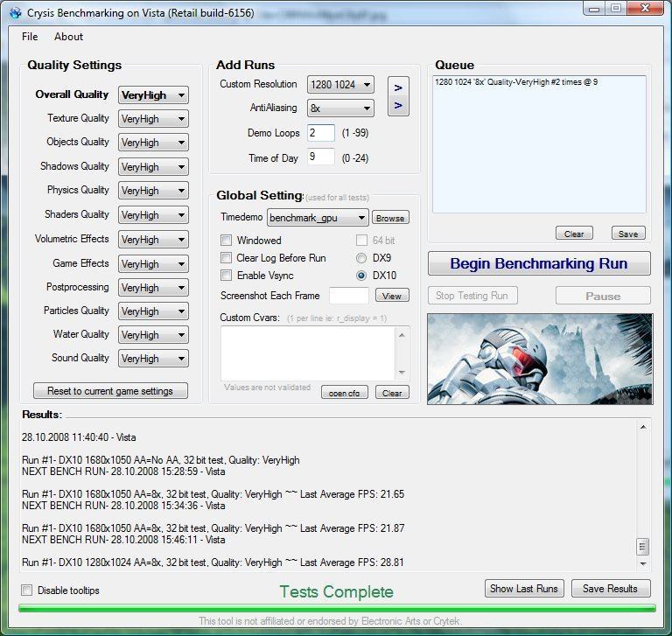Select the DX10 radio button

pyautogui.click(x=361, y=276)
